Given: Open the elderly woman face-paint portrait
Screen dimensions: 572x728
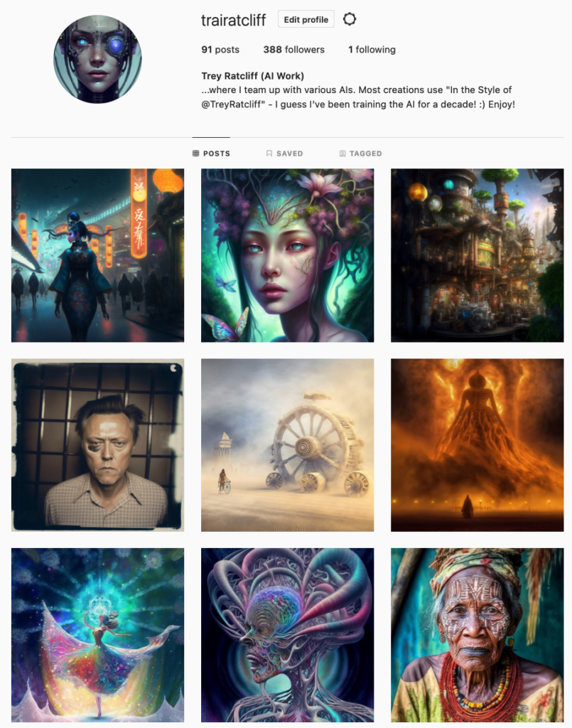Looking at the screenshot, I should (477, 635).
